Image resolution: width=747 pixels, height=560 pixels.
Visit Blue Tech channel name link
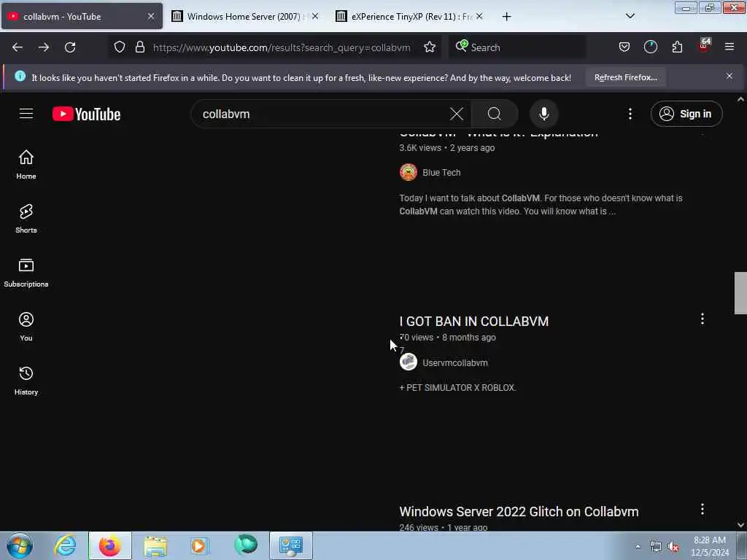tap(441, 172)
